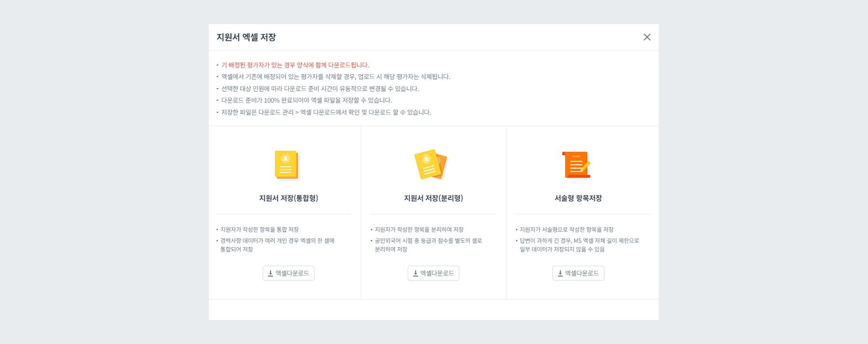Click bullet 지원자가 작성한 항목을 분리하여 저장
Screen dimensions: 868x344
419,229
